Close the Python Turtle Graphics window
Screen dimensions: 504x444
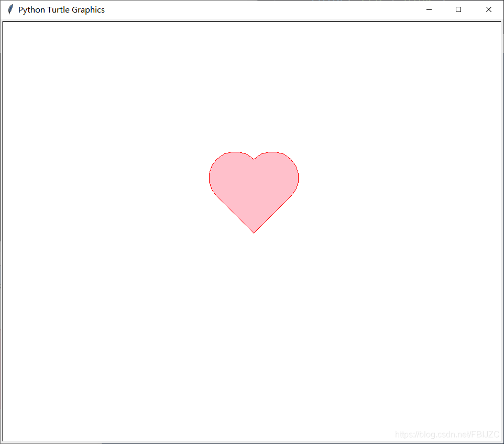click(x=489, y=9)
